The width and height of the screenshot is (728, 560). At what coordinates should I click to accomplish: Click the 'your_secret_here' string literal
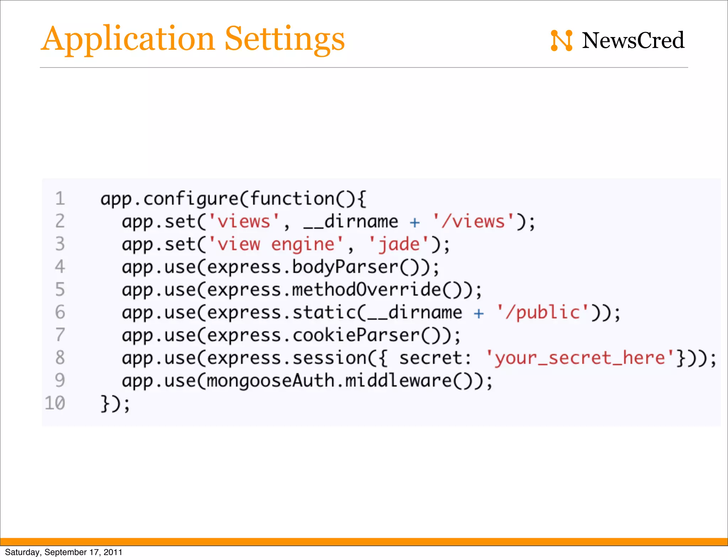tap(579, 358)
